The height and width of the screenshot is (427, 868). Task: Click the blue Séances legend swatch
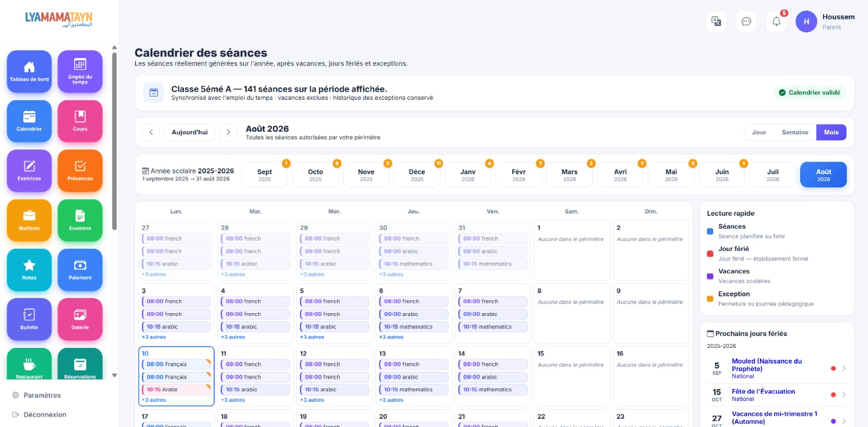click(x=710, y=231)
